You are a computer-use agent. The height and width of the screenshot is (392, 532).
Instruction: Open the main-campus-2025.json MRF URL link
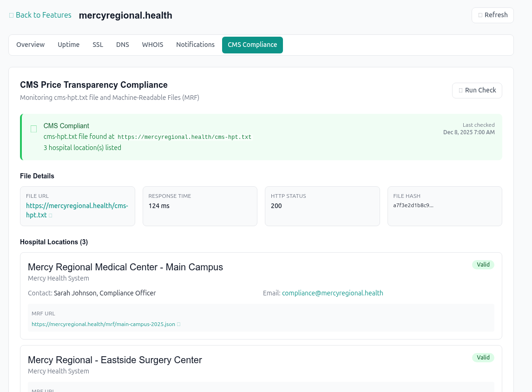point(103,324)
